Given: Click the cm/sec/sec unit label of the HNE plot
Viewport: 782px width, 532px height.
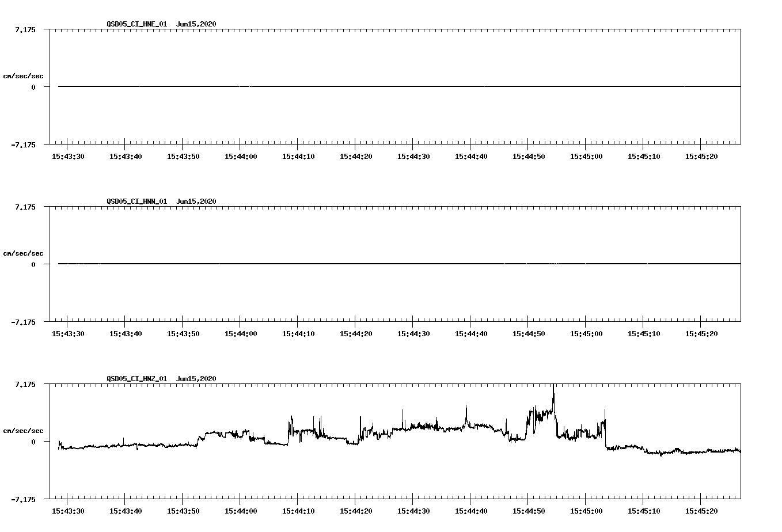Looking at the screenshot, I should [x=23, y=76].
